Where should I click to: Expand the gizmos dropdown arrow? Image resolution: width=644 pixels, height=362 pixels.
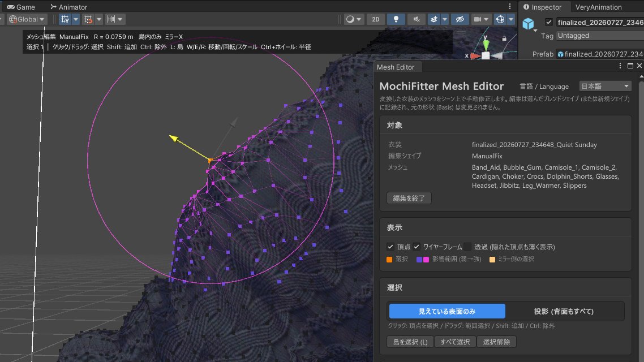pos(511,19)
